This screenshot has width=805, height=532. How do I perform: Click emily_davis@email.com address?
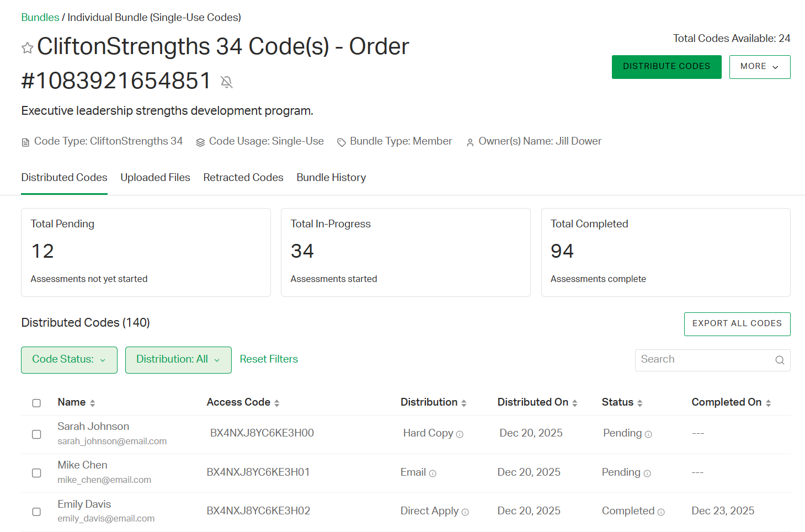click(106, 519)
